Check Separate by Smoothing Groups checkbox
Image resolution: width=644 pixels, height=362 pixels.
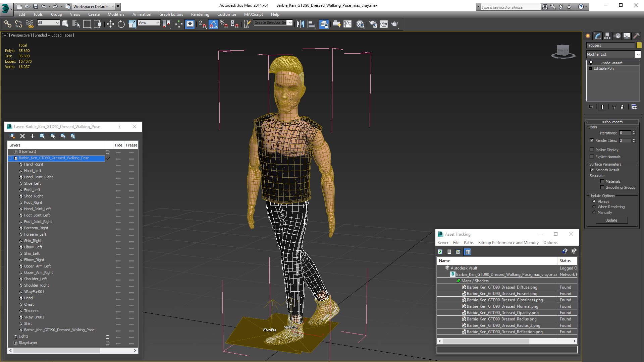[x=602, y=187]
